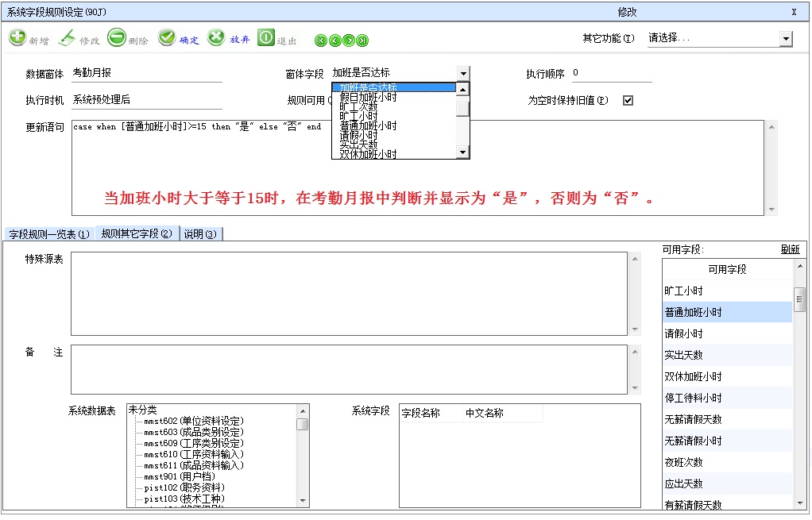Jump to first record navigation arrow
This screenshot has height=520, width=812.
pos(321,40)
